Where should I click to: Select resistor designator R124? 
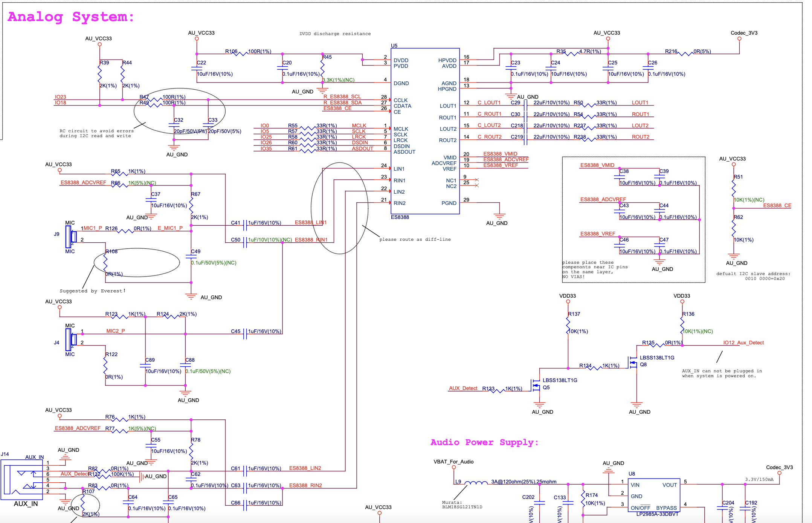coord(163,314)
